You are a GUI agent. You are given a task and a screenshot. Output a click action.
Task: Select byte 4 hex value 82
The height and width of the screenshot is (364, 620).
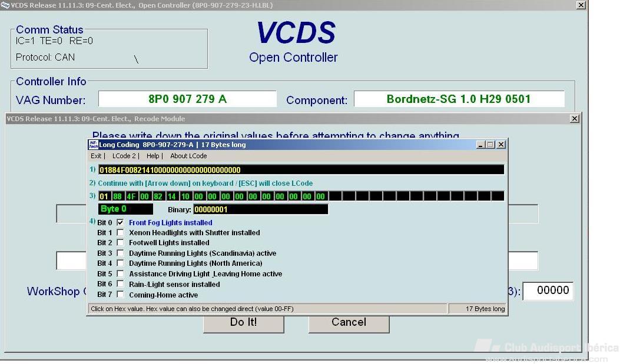pos(158,196)
